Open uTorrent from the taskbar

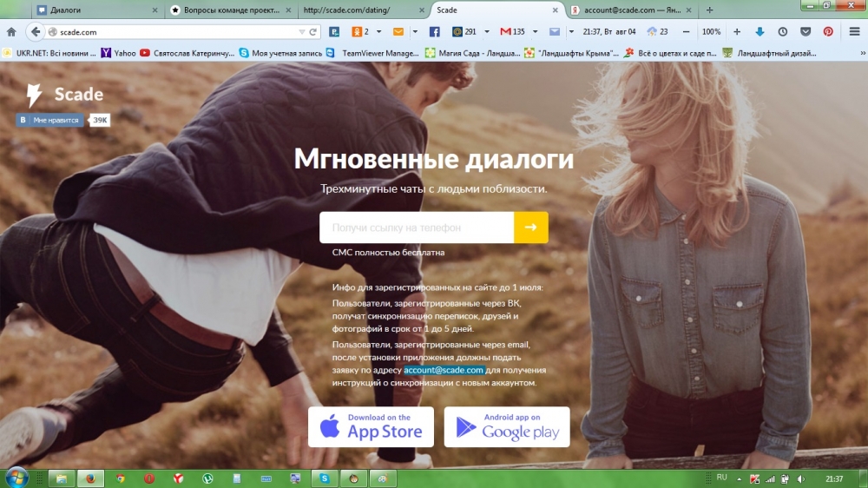click(x=207, y=478)
